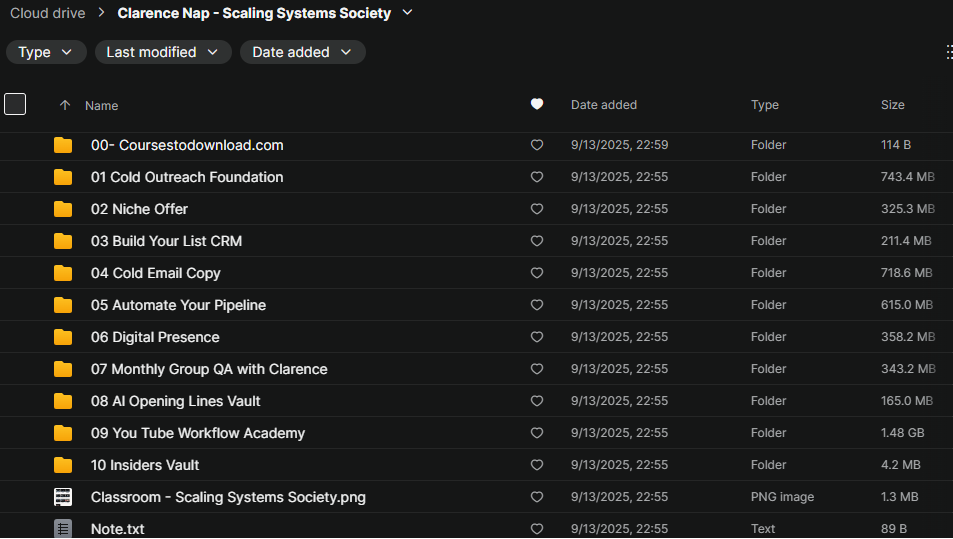Select the 07 Monthly Group QA with Clarence name

point(209,369)
